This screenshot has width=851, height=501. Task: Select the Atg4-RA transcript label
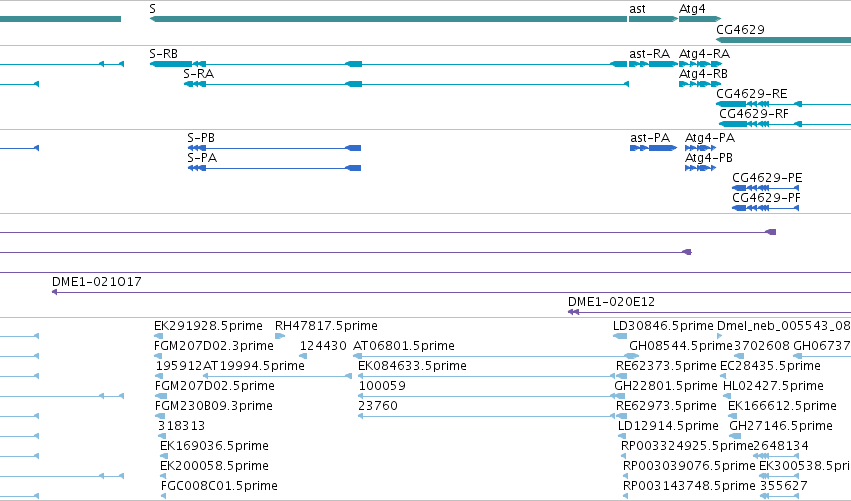click(x=704, y=54)
